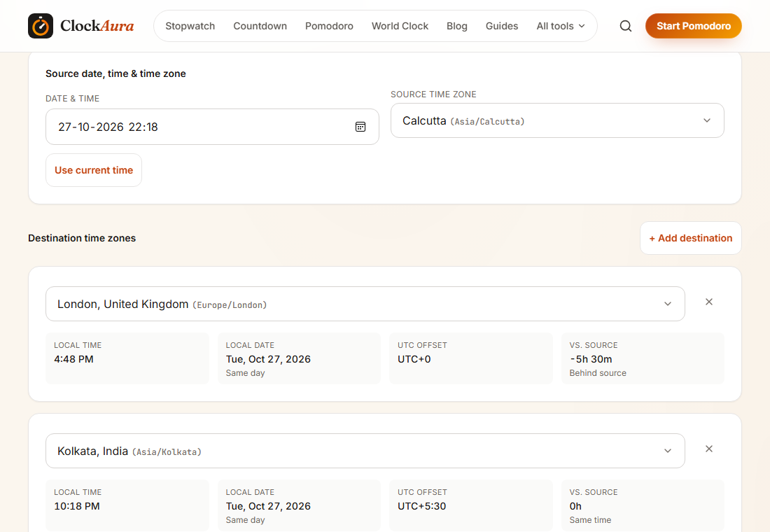Click the Same time note

click(590, 519)
